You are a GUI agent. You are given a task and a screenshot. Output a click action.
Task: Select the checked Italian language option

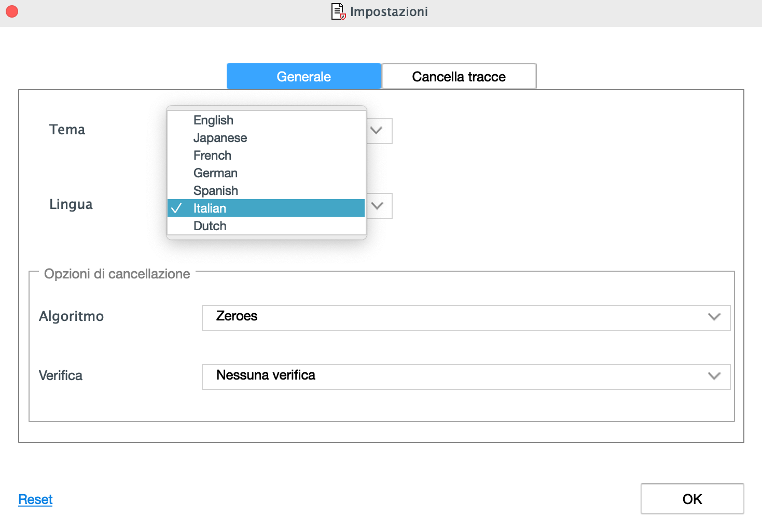point(267,208)
